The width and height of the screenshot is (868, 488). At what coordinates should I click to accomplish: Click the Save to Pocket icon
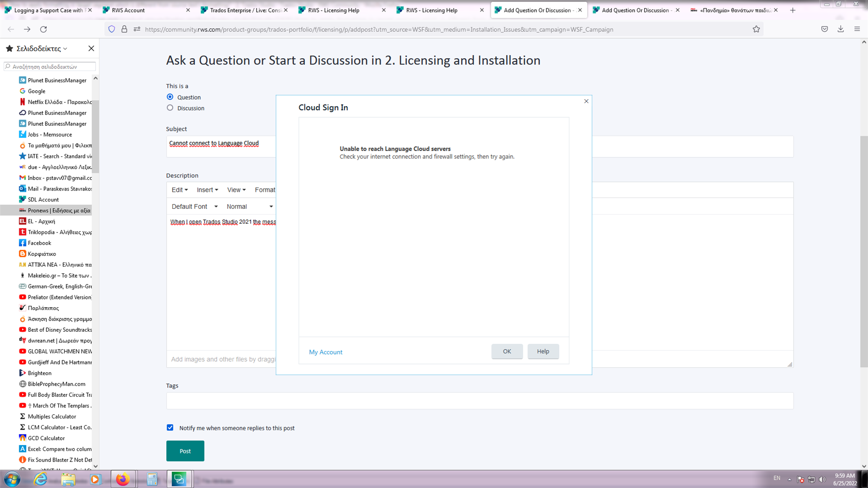click(x=825, y=29)
